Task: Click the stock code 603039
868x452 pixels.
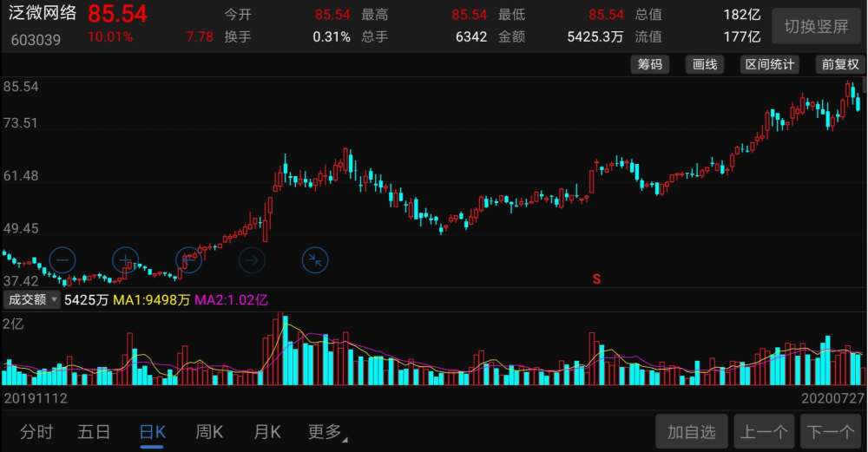Action: click(36, 40)
